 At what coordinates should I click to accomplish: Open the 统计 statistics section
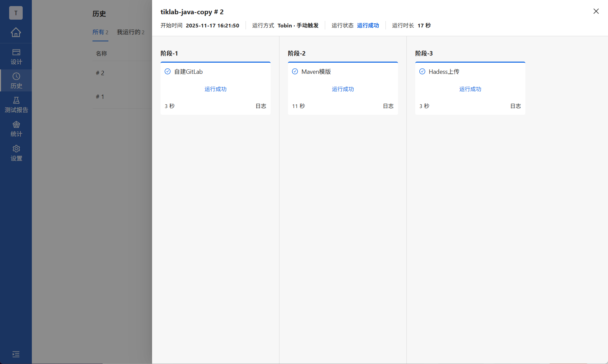coord(16,129)
